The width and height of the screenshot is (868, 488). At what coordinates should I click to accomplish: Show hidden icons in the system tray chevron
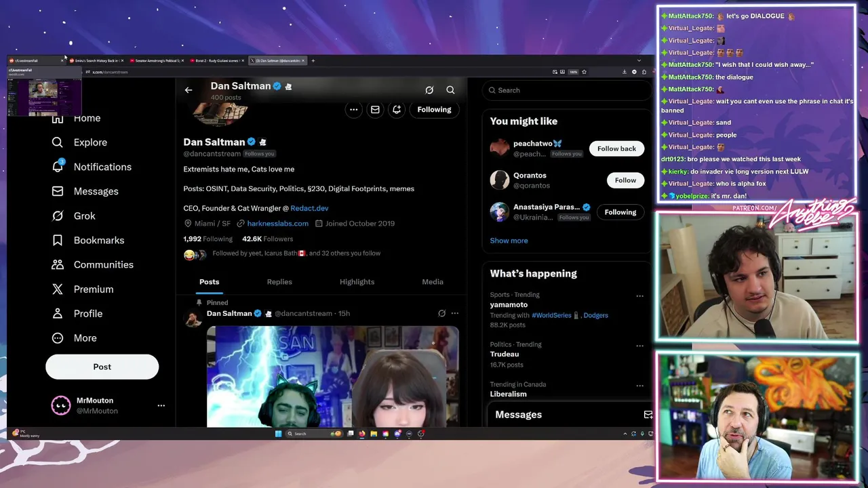[x=625, y=434]
